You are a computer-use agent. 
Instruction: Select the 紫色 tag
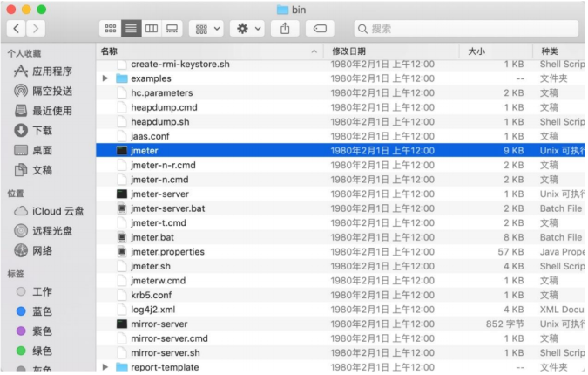tap(34, 331)
